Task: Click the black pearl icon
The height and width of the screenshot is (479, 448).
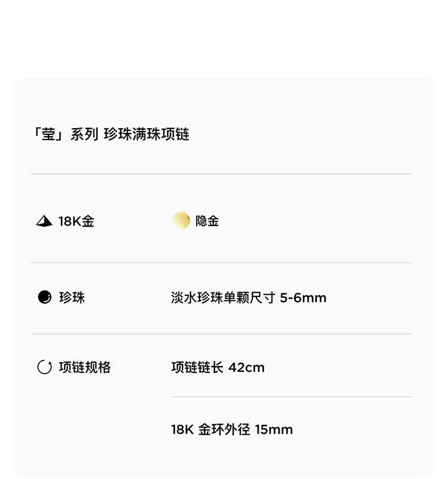Action: pos(44,297)
